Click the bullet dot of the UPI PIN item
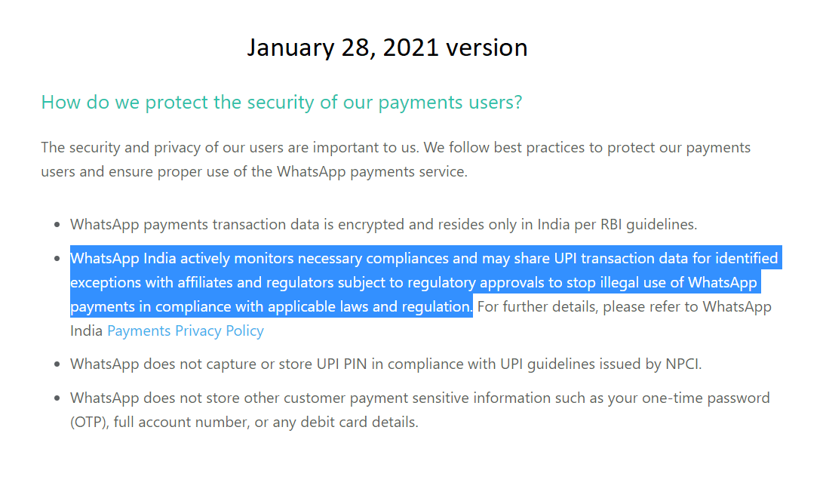 [x=57, y=364]
